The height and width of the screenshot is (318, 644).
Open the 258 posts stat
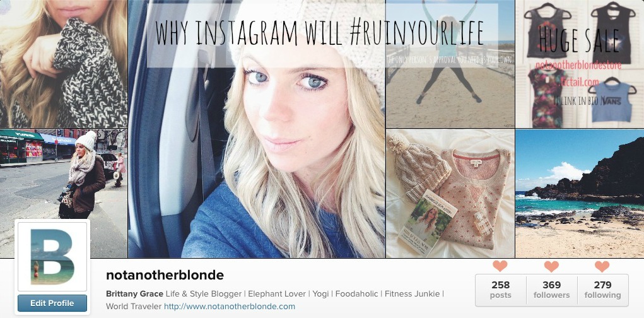coord(501,290)
